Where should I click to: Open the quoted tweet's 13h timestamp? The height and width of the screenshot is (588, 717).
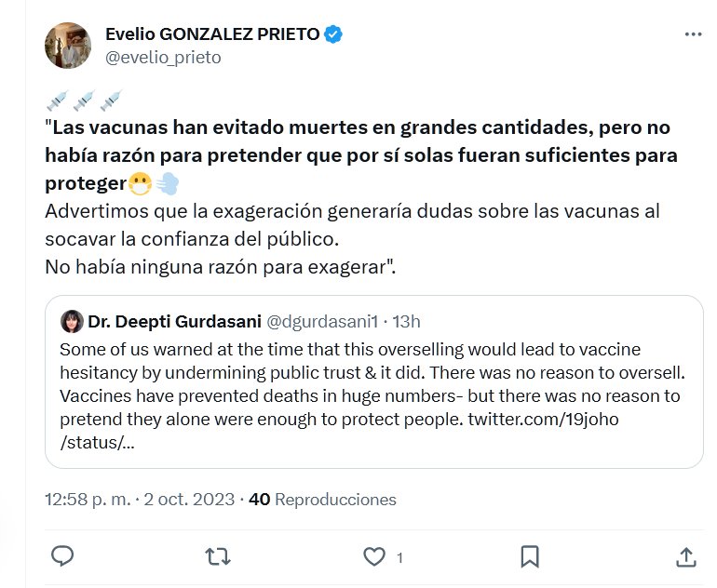(x=407, y=322)
